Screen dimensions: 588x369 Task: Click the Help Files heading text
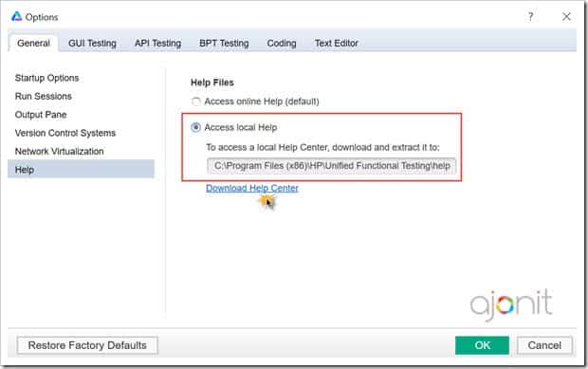(x=212, y=83)
